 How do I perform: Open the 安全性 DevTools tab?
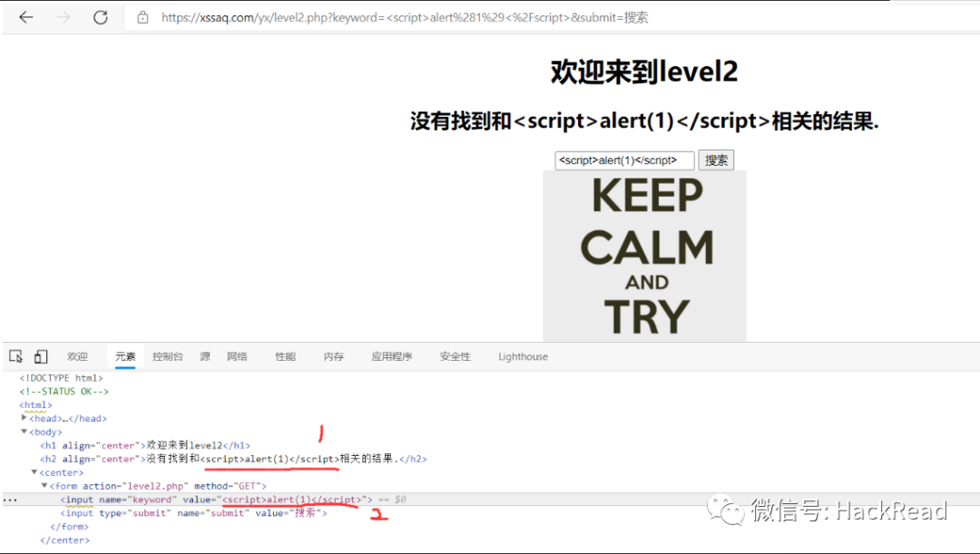coord(455,356)
